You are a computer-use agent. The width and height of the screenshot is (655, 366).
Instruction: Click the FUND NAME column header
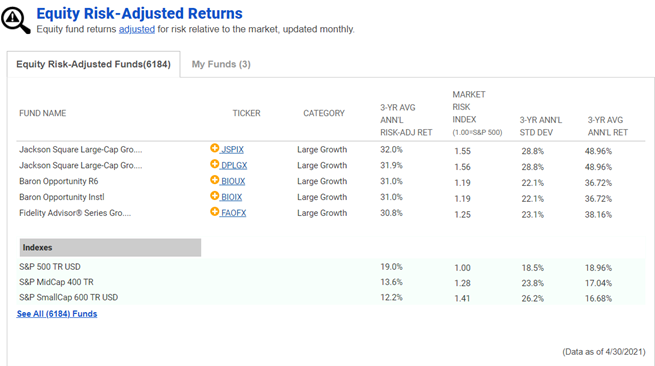pyautogui.click(x=43, y=113)
